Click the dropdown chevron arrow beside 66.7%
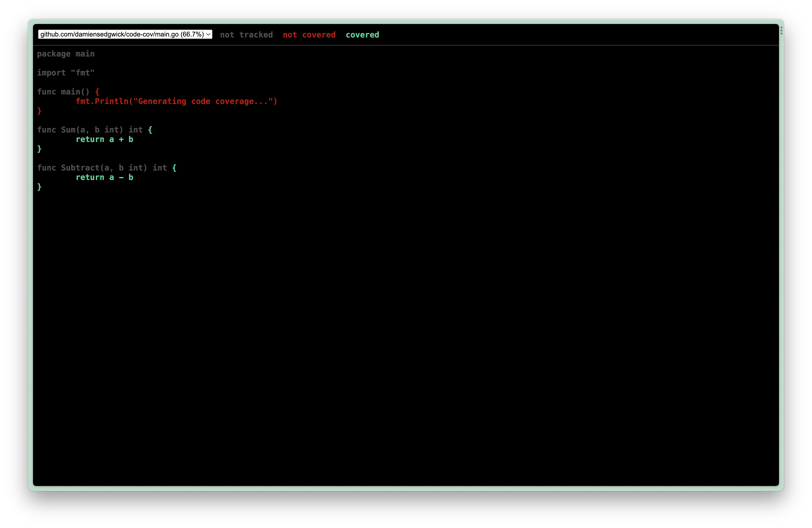812x528 pixels. coord(208,34)
